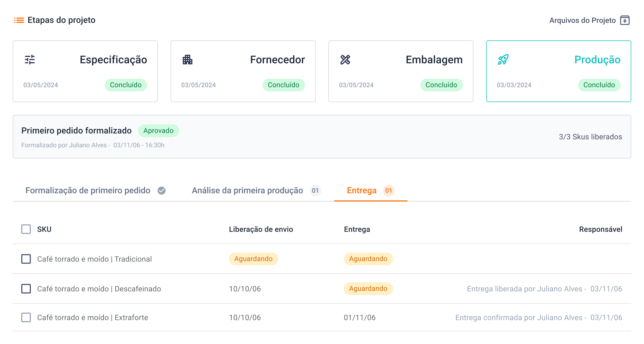Click Aguardando in Descafeinado's Entrega column

point(368,289)
